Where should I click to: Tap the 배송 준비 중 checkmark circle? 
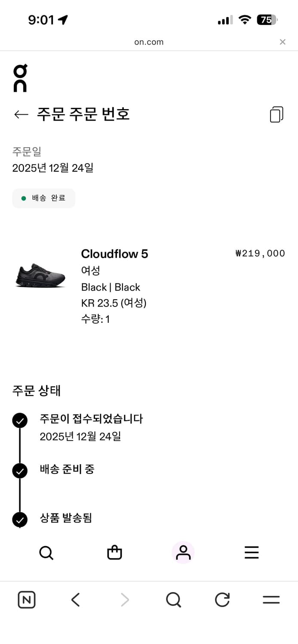20,471
